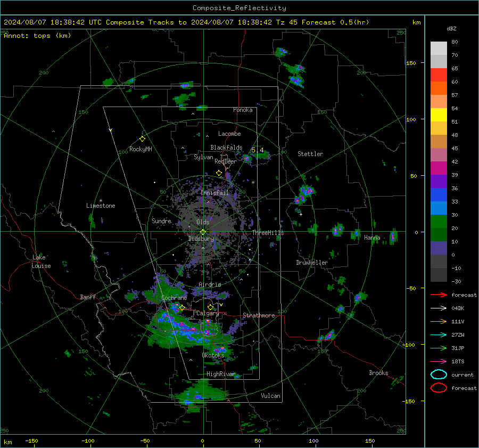
Task: Click the yellow diamond marker beside RockyMH
Action: coord(142,139)
